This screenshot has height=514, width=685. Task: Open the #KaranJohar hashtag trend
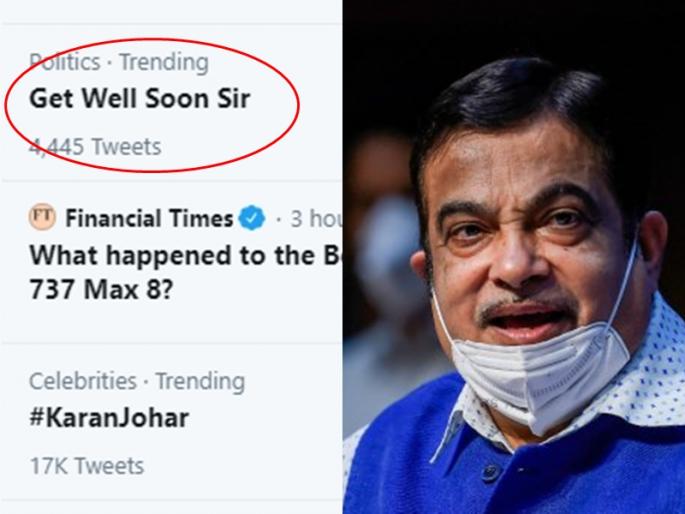coord(108,417)
